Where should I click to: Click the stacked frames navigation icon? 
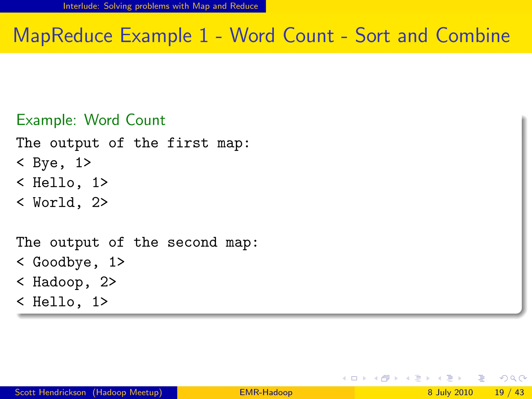click(x=385, y=378)
